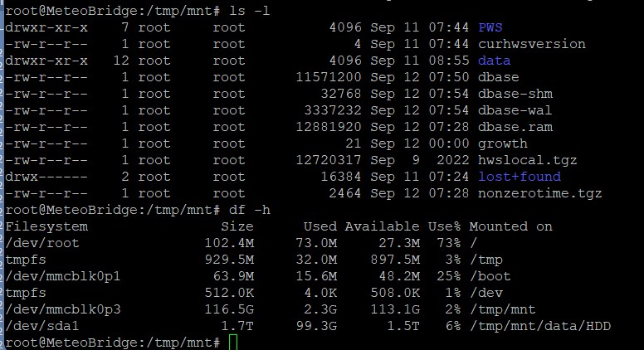Click the data directory entry
This screenshot has height=350, width=644.
point(494,61)
